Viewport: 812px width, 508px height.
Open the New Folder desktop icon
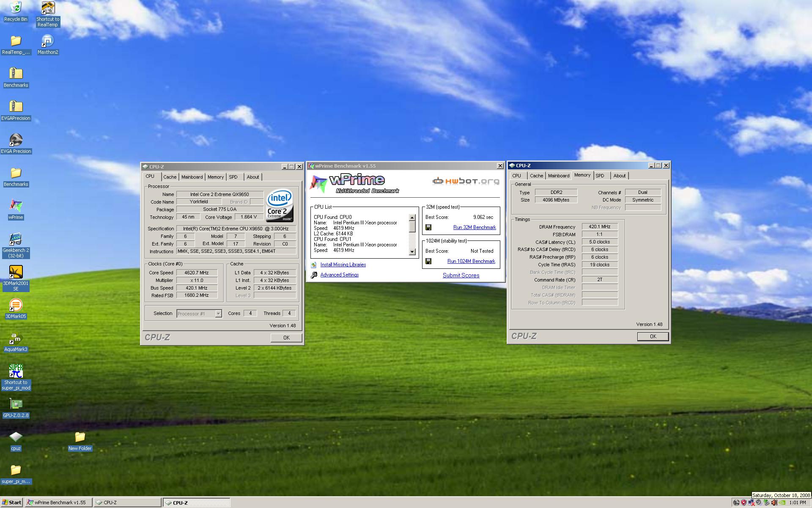(80, 441)
